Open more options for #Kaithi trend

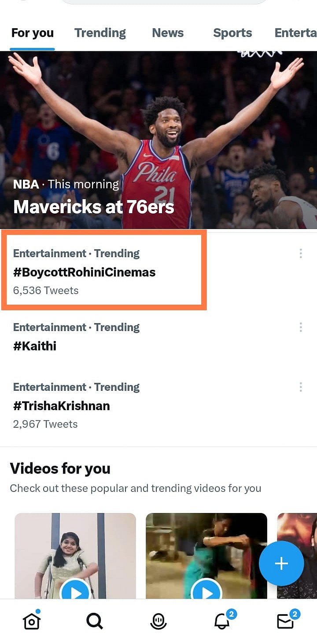(x=301, y=327)
